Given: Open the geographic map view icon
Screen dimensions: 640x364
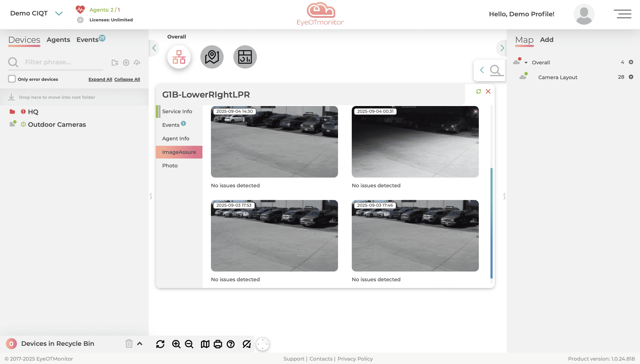Looking at the screenshot, I should coord(212,57).
